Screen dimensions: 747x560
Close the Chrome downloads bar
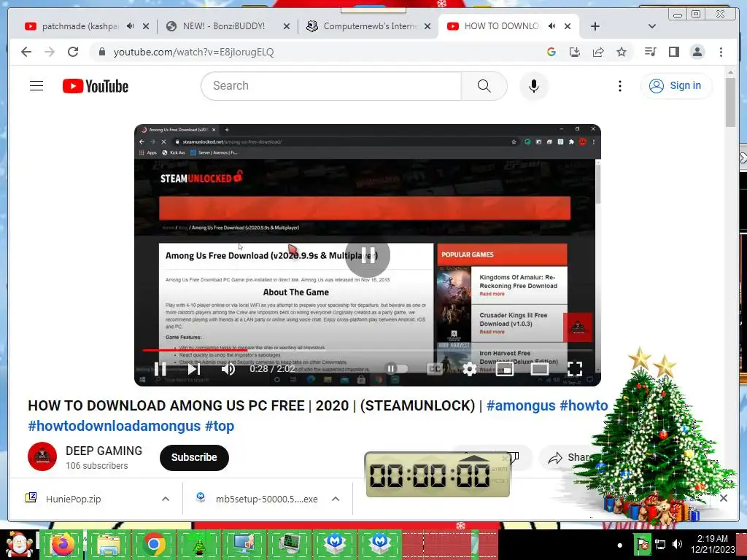click(x=724, y=498)
